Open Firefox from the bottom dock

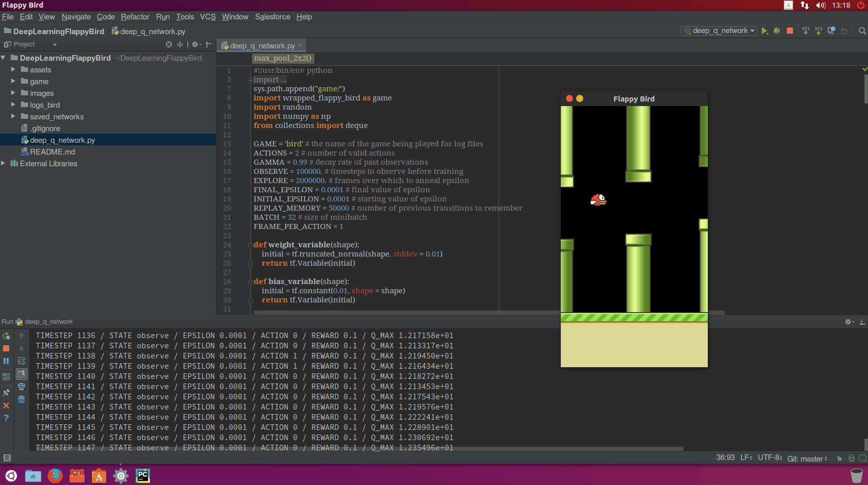tap(55, 476)
